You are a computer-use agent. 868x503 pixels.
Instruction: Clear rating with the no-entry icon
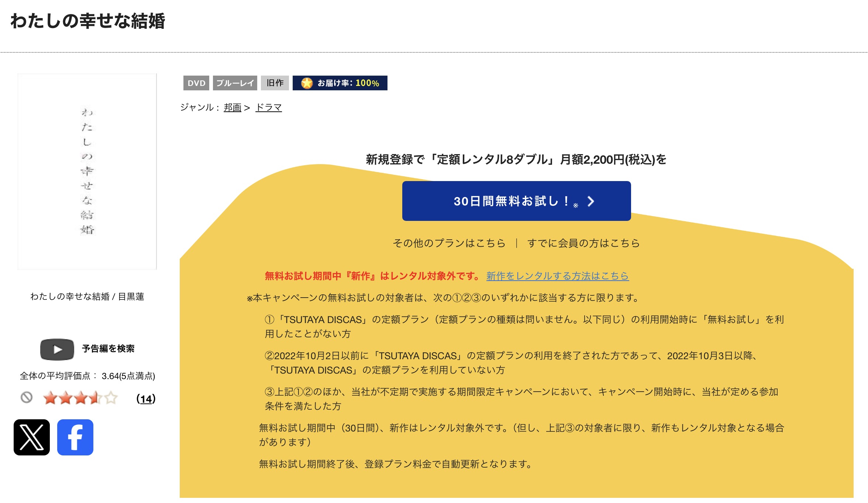point(27,398)
